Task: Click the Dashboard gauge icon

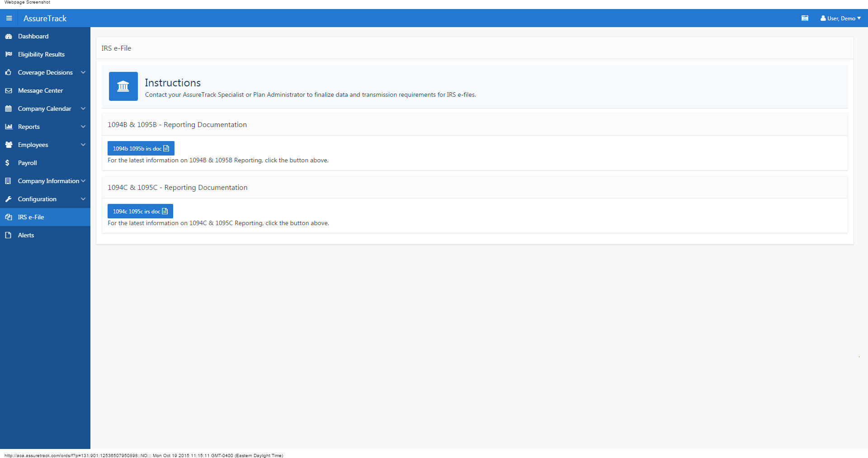Action: pyautogui.click(x=8, y=37)
